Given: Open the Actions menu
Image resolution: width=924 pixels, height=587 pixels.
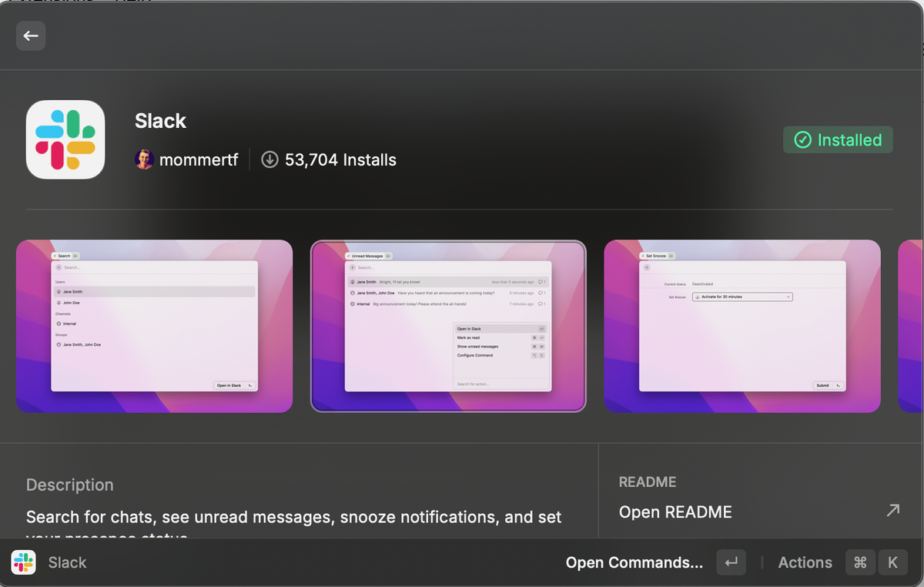Looking at the screenshot, I should 805,562.
